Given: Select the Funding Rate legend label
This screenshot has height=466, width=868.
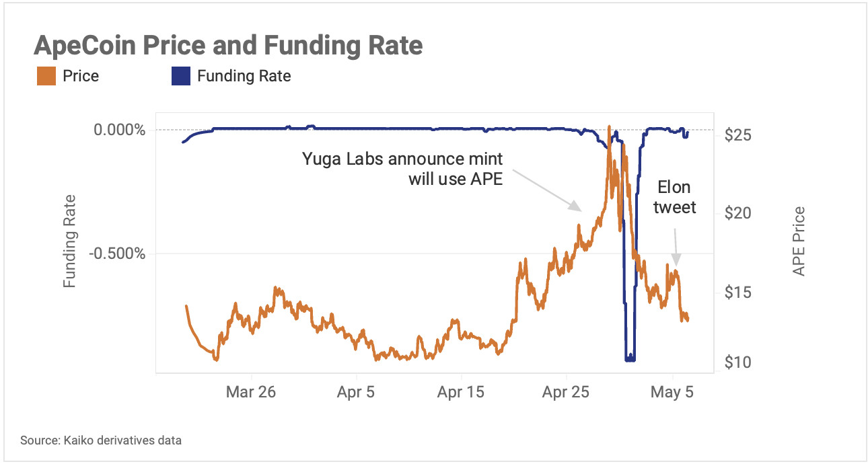Looking at the screenshot, I should tap(244, 76).
